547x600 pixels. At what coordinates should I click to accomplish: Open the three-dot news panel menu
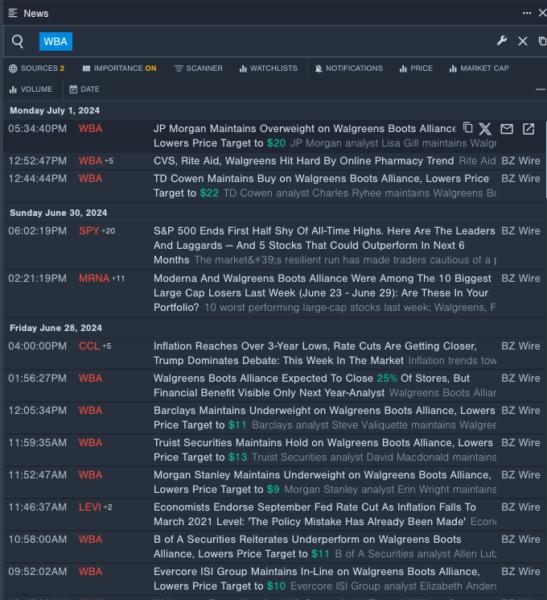coord(527,13)
